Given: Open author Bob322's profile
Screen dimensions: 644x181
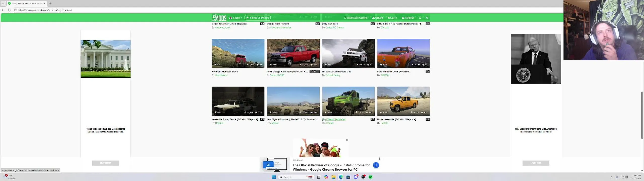Looking at the screenshot, I should point(219,123).
